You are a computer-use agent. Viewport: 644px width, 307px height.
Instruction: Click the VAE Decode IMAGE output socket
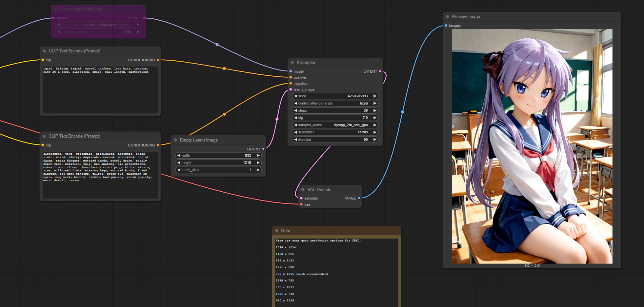[359, 198]
